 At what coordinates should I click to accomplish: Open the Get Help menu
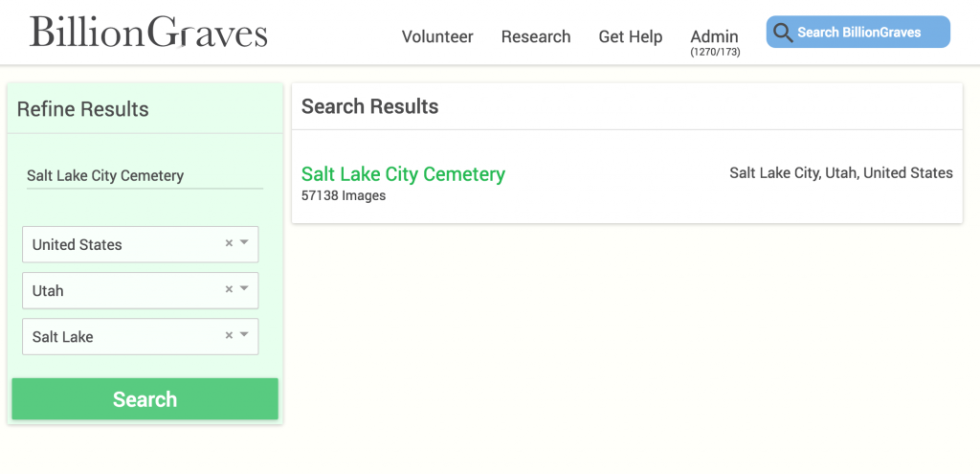tap(631, 36)
